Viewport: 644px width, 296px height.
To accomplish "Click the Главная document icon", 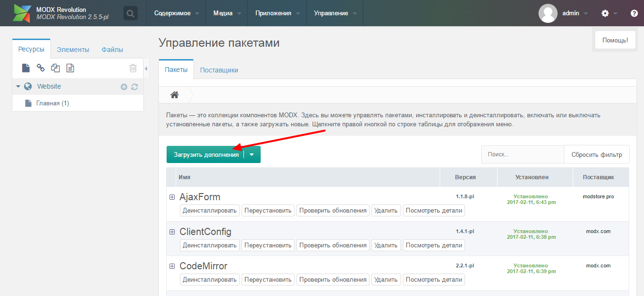I will click(28, 103).
